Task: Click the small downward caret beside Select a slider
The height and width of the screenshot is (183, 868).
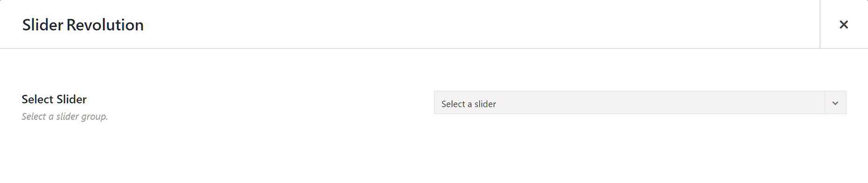Action: [835, 103]
